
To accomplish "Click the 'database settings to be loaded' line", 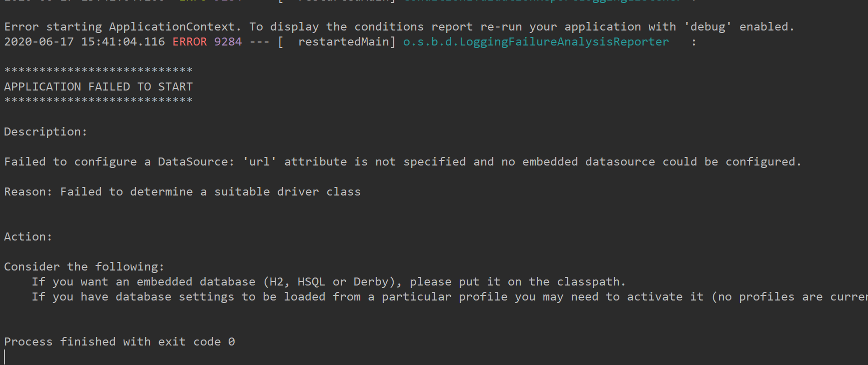I will pos(450,297).
